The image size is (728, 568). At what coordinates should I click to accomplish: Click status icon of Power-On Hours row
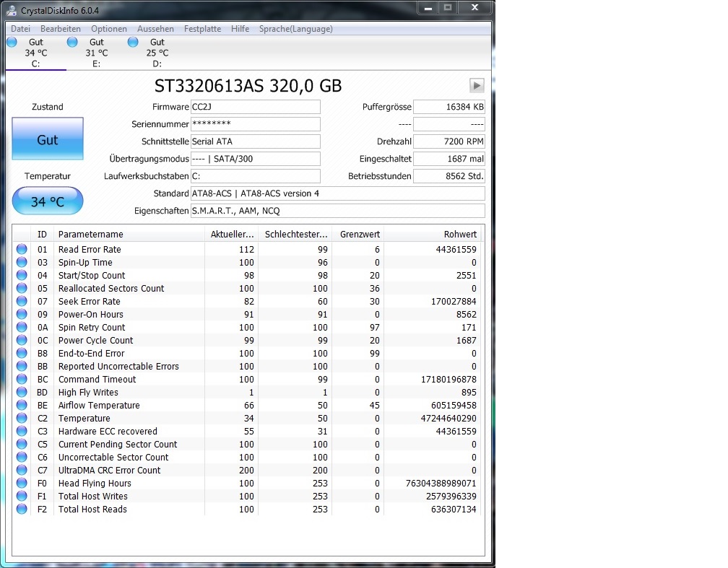pos(22,314)
